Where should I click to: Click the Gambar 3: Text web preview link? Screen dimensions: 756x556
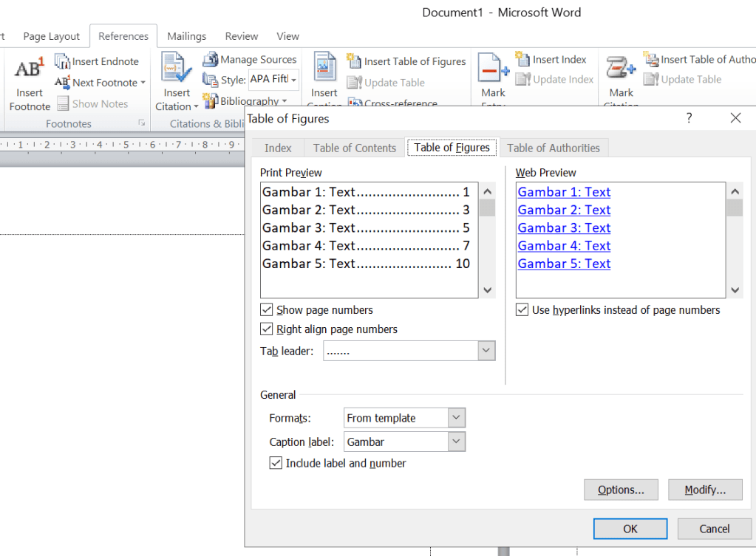tap(564, 228)
